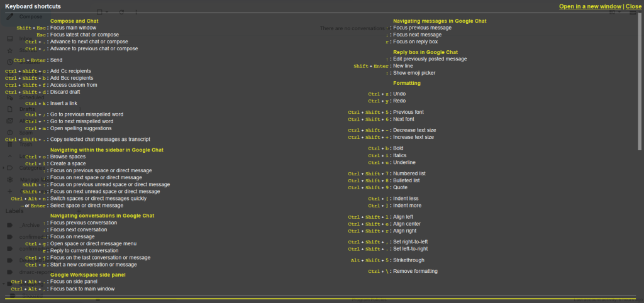Click 'Switch spaces or direct messages quickly' text
Image resolution: width=644 pixels, height=303 pixels.
pos(98,199)
